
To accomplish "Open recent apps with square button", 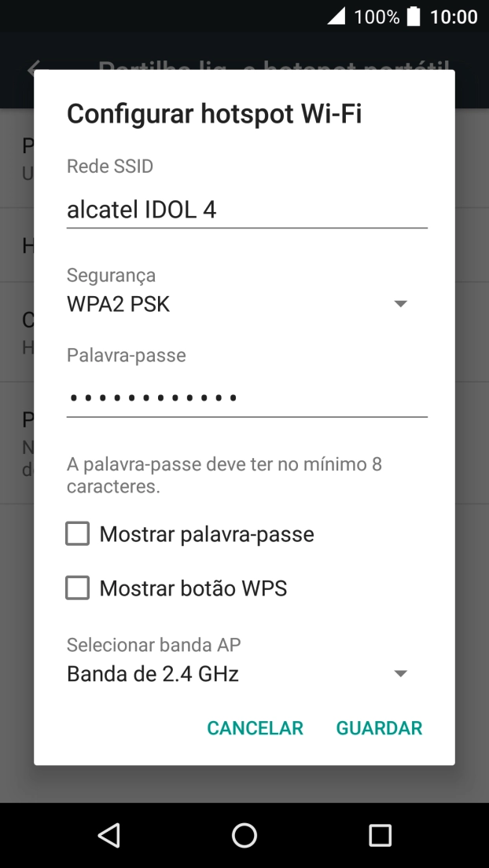I will [380, 835].
